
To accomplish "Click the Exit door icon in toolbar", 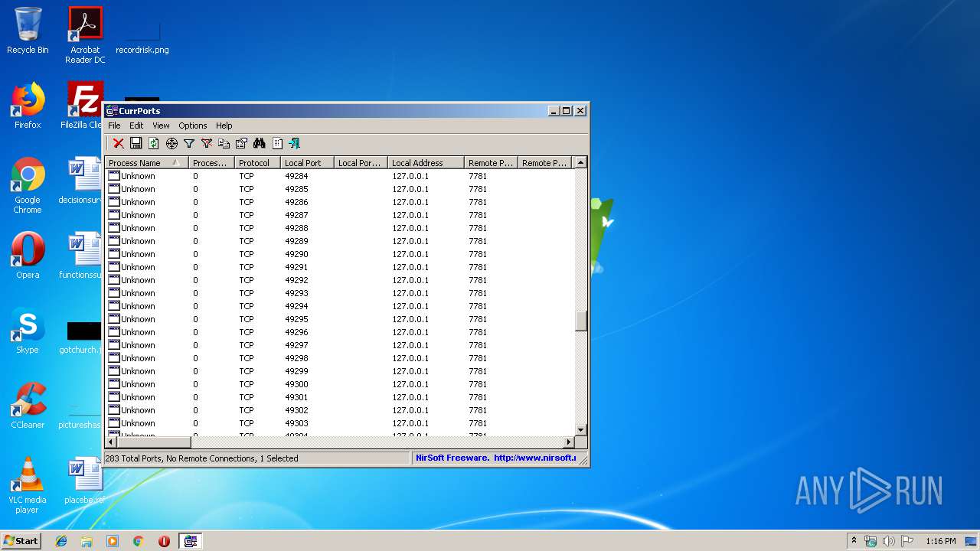I will [295, 143].
